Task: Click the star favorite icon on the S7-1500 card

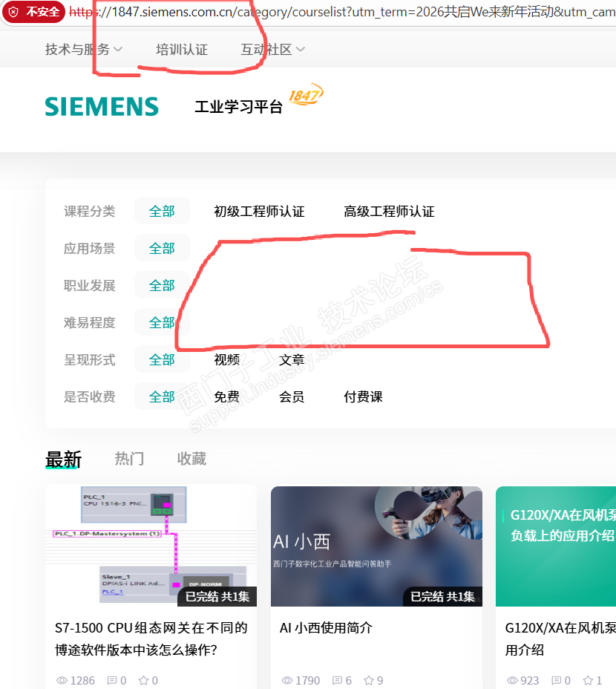Action: coord(143,680)
